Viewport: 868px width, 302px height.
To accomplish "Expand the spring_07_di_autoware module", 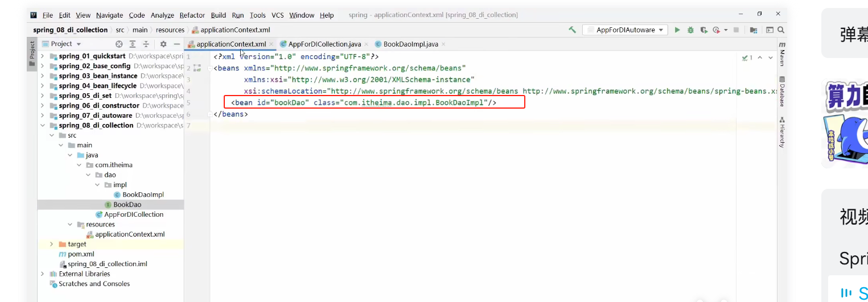I will point(42,115).
